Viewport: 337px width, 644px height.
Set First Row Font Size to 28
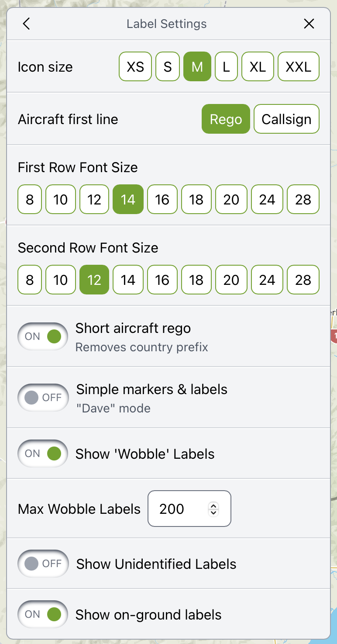303,200
